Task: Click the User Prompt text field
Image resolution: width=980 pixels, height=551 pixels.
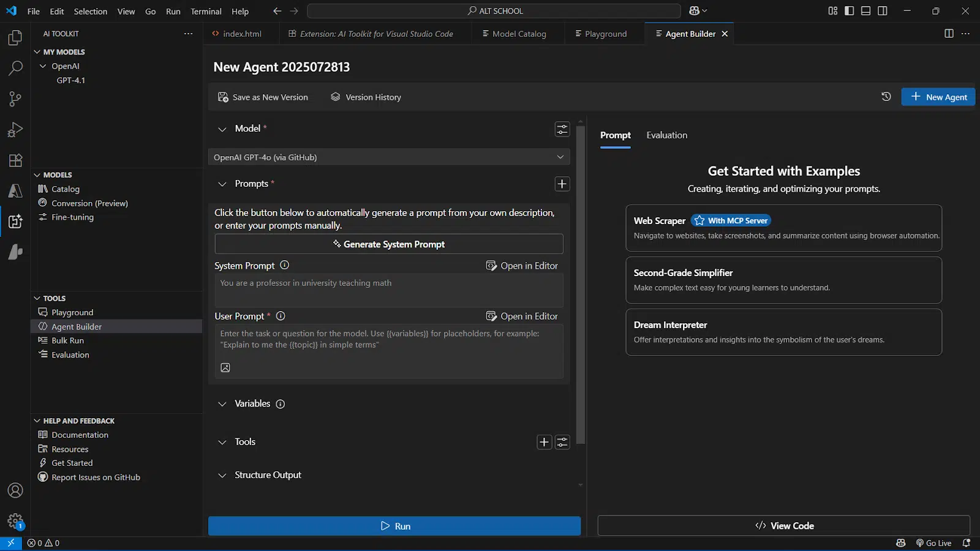Action: coord(389,351)
